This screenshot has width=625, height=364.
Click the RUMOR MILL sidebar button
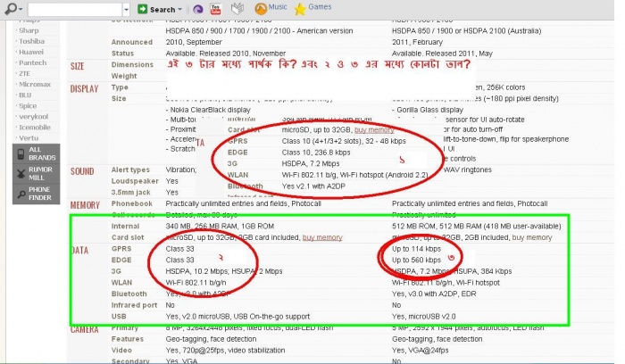point(37,174)
